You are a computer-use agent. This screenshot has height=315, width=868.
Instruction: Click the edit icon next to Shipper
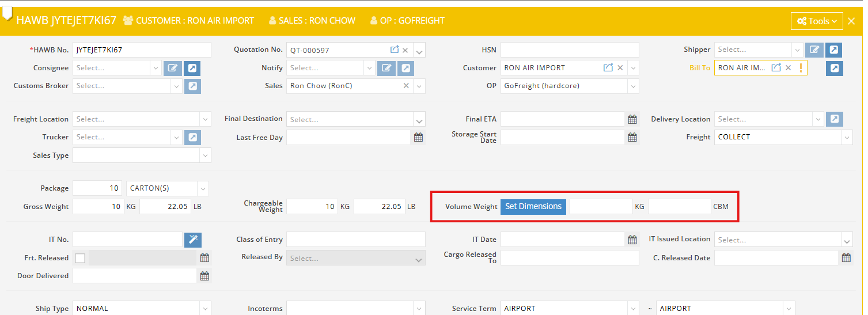814,50
